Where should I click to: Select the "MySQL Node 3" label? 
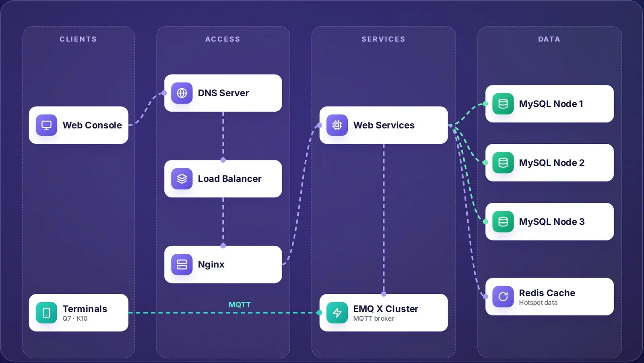552,222
